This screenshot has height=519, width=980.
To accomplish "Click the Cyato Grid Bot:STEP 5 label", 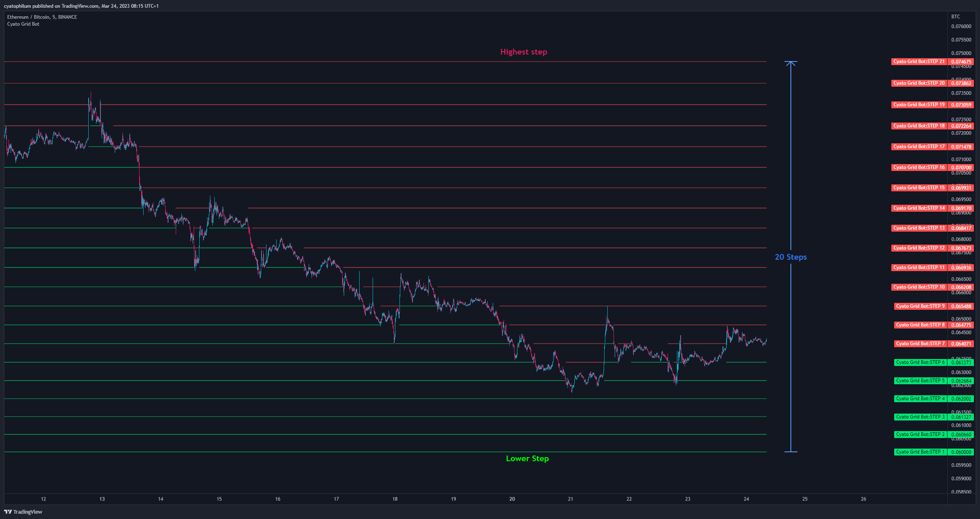I will point(921,381).
